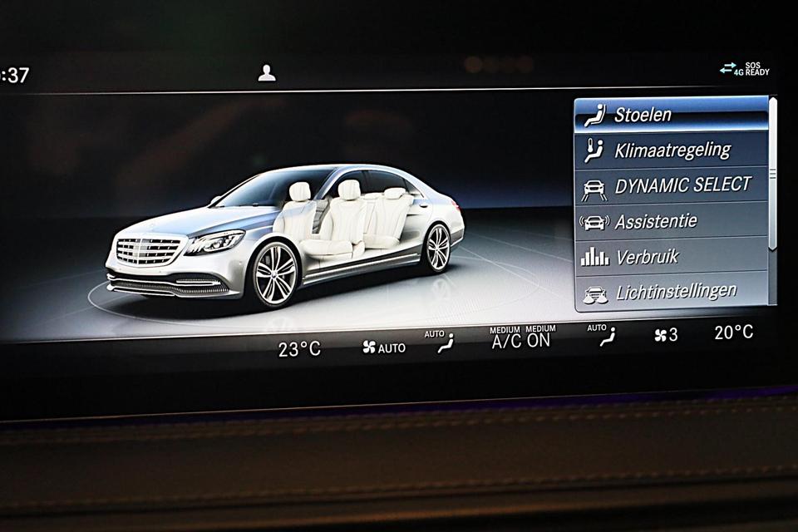The height and width of the screenshot is (532, 798).
Task: Tap the Verbruik bar chart icon
Action: pyautogui.click(x=594, y=257)
